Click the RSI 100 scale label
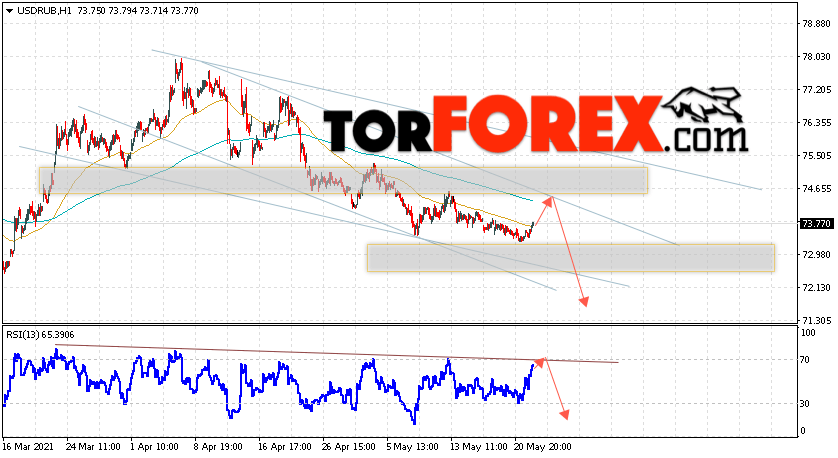 pyautogui.click(x=808, y=333)
